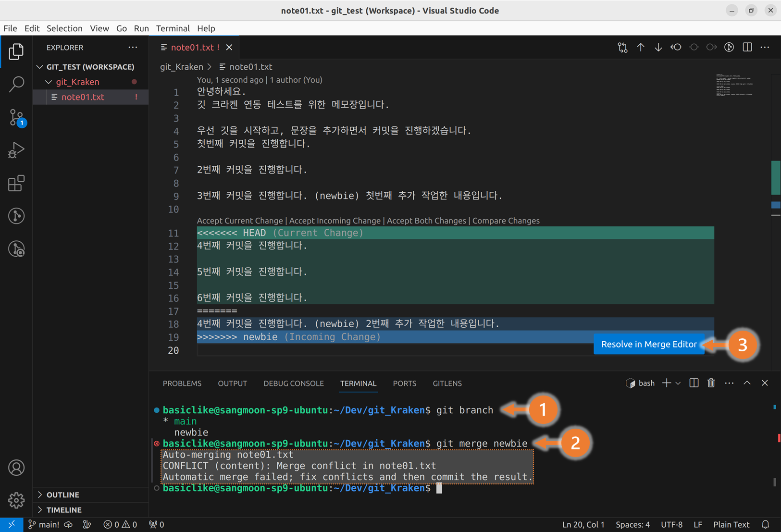
Task: Click the main! branch in status bar
Action: (44, 524)
